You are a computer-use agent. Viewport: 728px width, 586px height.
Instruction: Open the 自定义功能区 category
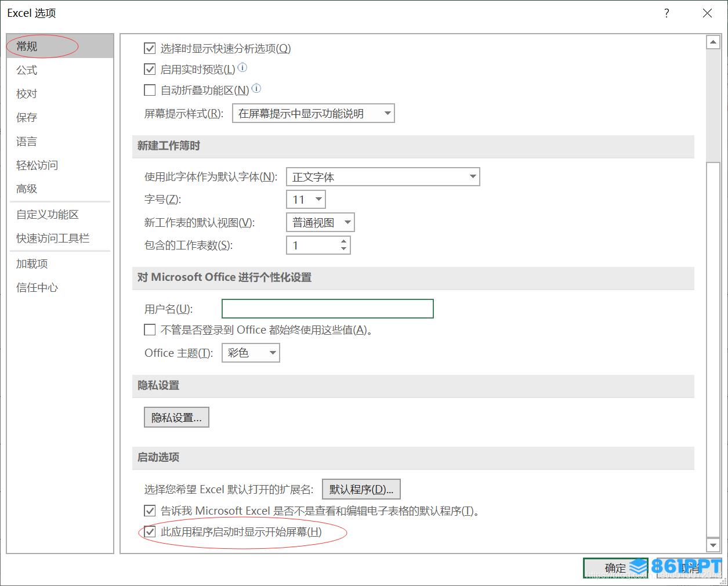(60, 215)
